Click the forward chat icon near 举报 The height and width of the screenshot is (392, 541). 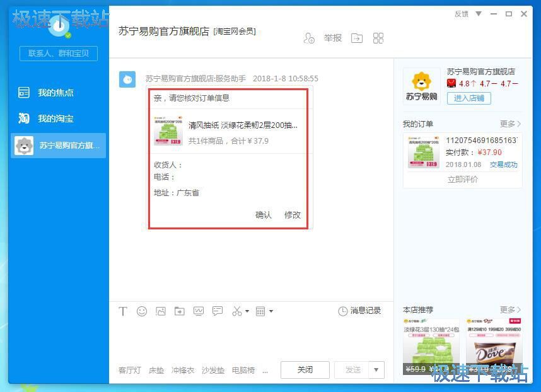356,38
